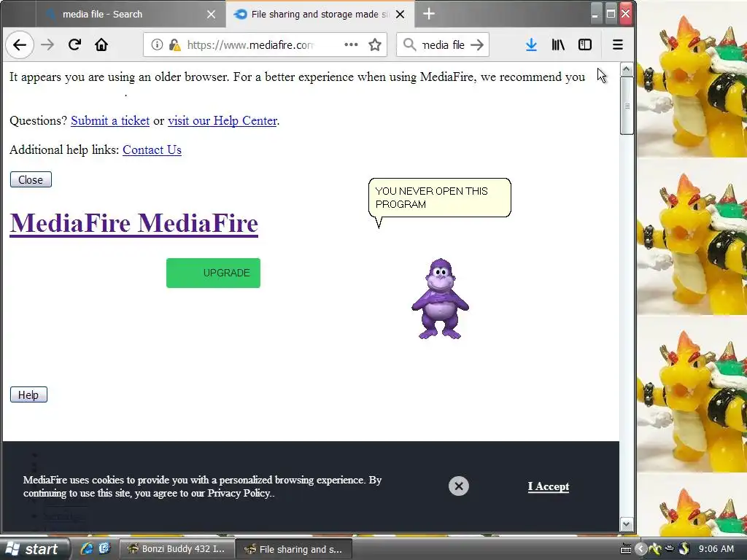This screenshot has height=560, width=747.
Task: Switch to 'Bonzi Buddy 432 I...' taskbar item
Action: pos(177,549)
